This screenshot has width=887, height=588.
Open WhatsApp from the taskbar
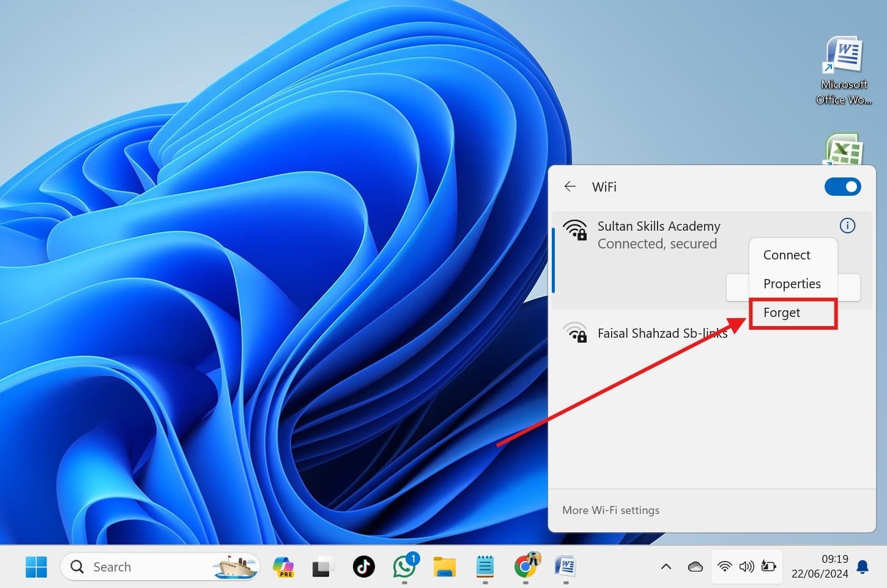pos(404,567)
